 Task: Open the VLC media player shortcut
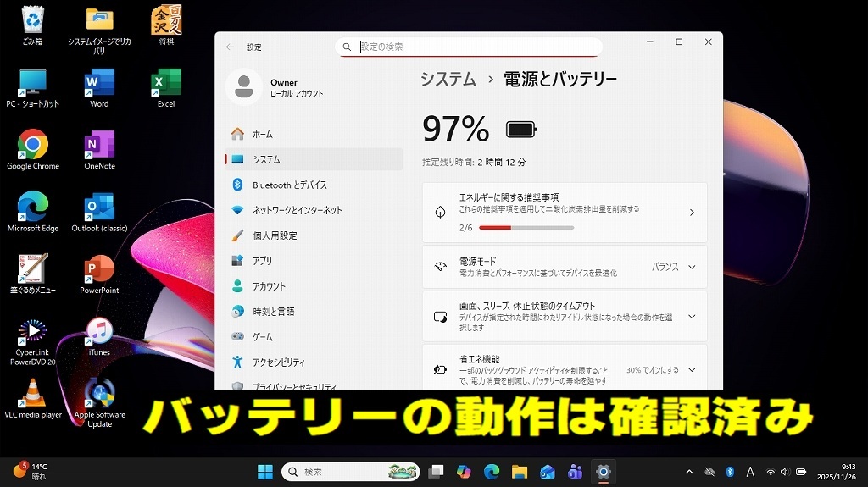tap(33, 398)
